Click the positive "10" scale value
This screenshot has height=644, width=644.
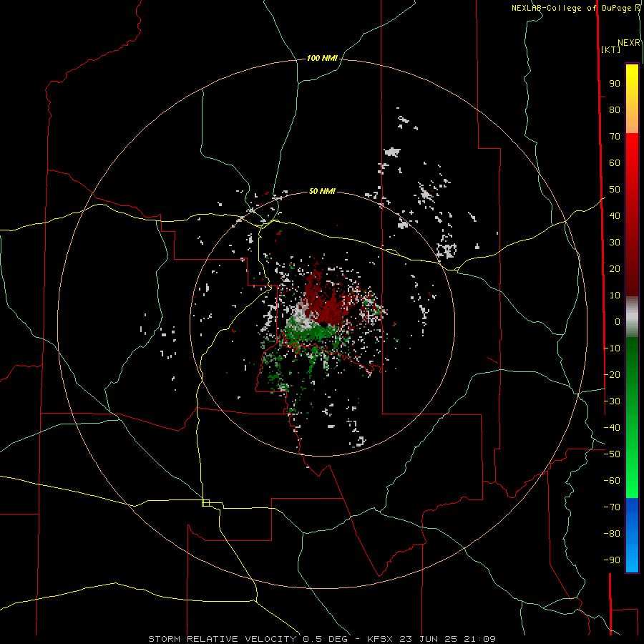pyautogui.click(x=615, y=296)
